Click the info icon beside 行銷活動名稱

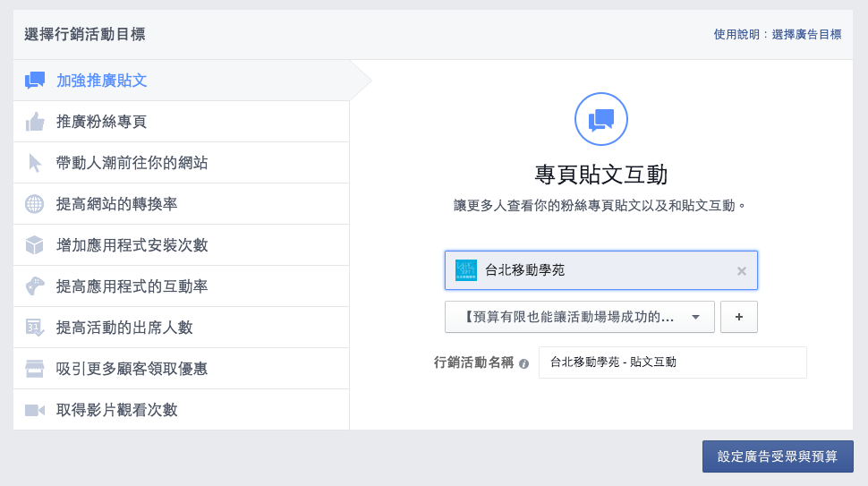[523, 363]
